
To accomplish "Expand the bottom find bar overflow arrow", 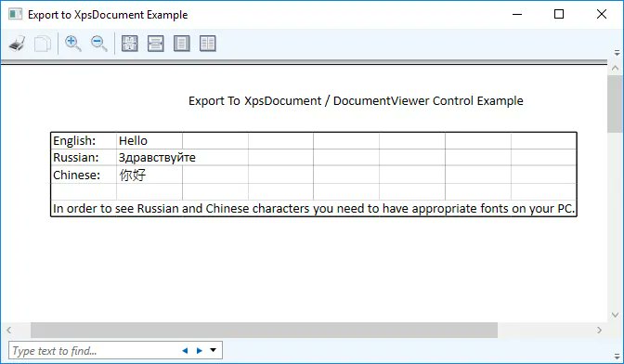I will click(x=617, y=357).
